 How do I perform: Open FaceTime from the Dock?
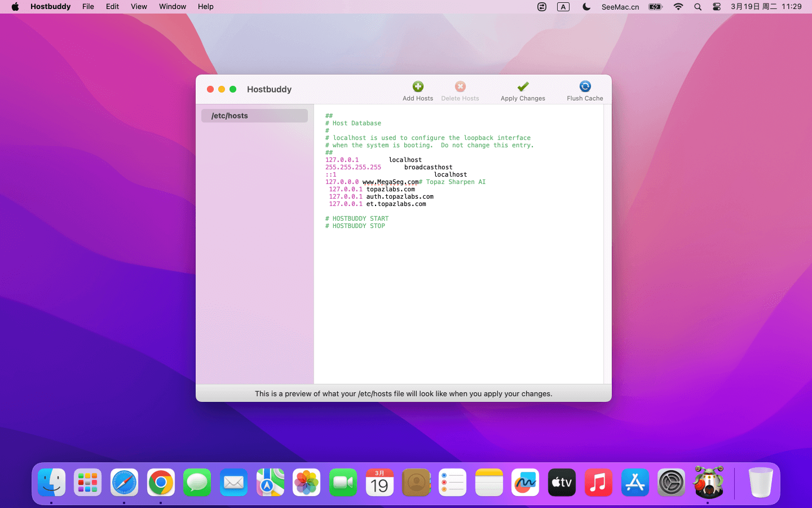pyautogui.click(x=343, y=483)
